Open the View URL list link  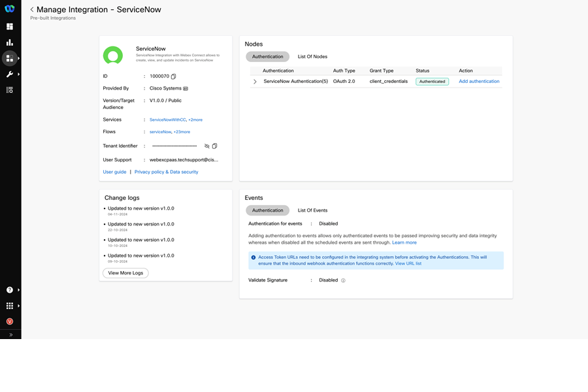(x=408, y=264)
